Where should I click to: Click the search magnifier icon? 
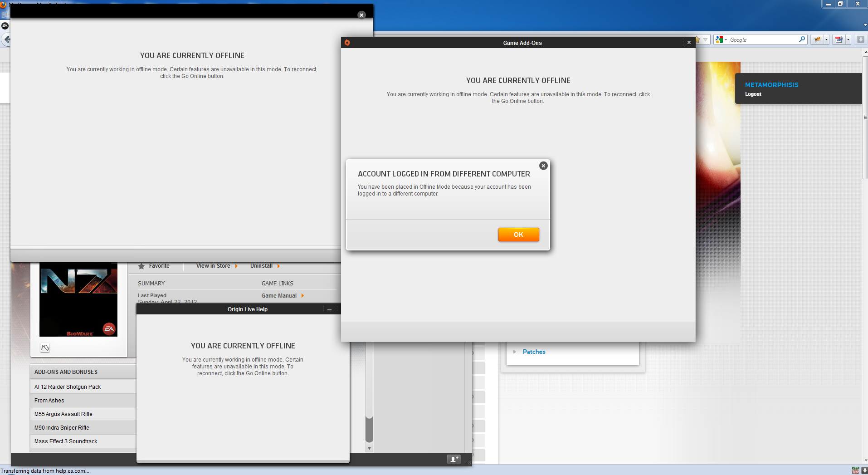click(802, 39)
